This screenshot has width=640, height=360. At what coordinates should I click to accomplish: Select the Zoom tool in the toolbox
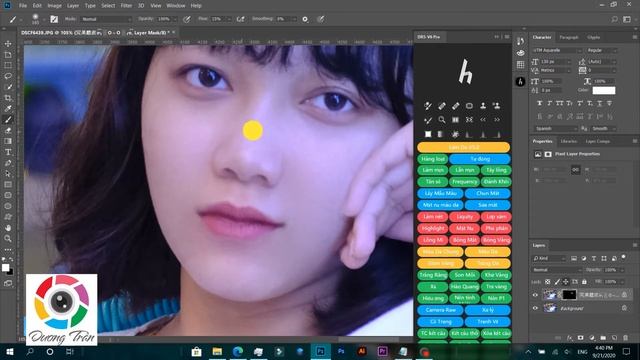pos(8,238)
